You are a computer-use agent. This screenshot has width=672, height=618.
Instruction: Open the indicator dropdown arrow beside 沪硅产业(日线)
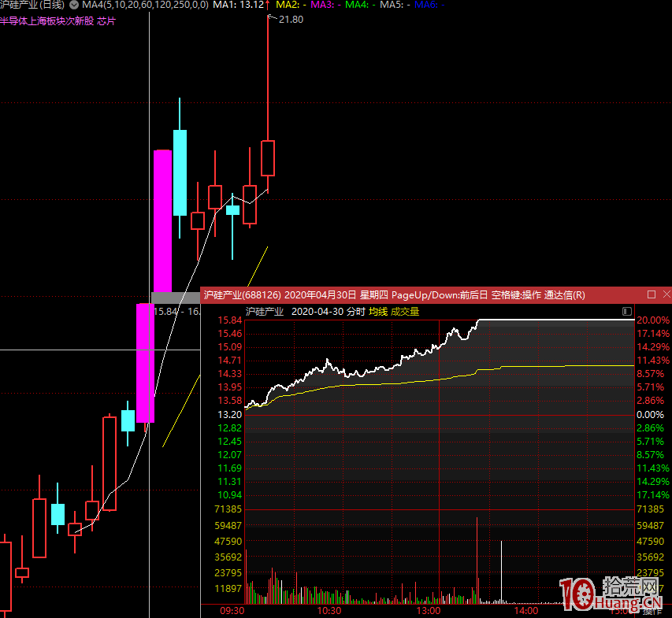click(74, 6)
